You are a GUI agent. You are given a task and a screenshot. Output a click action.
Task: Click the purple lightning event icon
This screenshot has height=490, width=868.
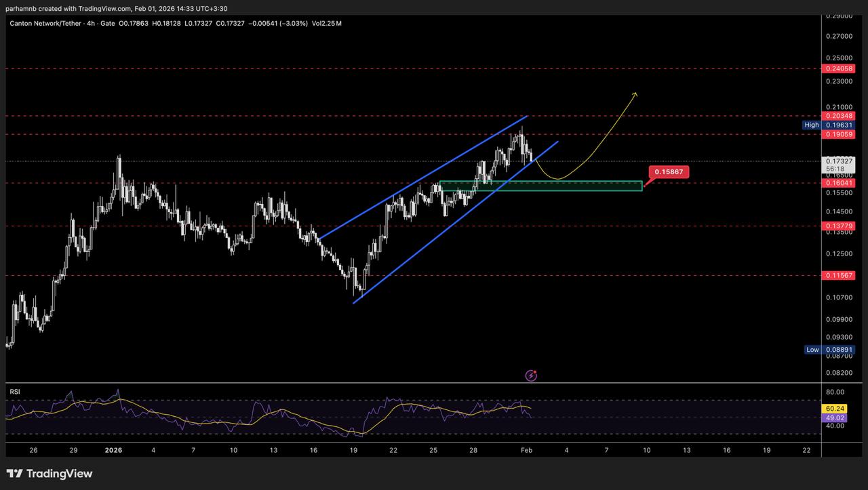(x=532, y=375)
